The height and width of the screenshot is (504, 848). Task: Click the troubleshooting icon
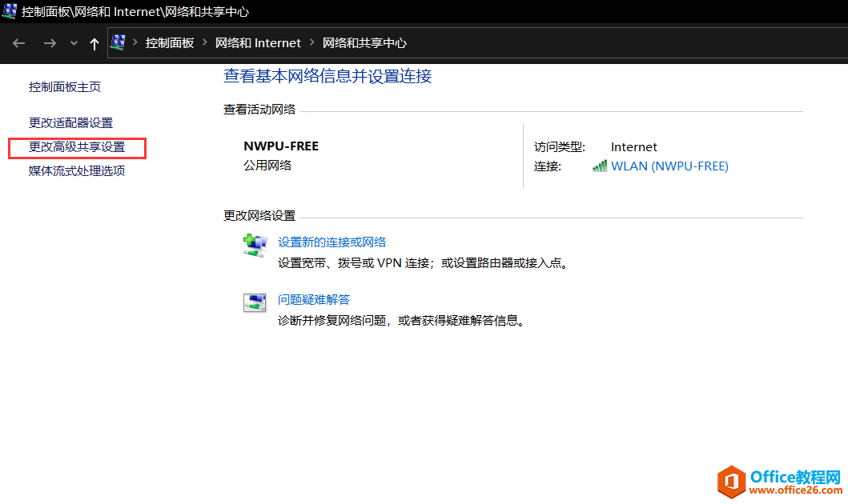click(255, 302)
